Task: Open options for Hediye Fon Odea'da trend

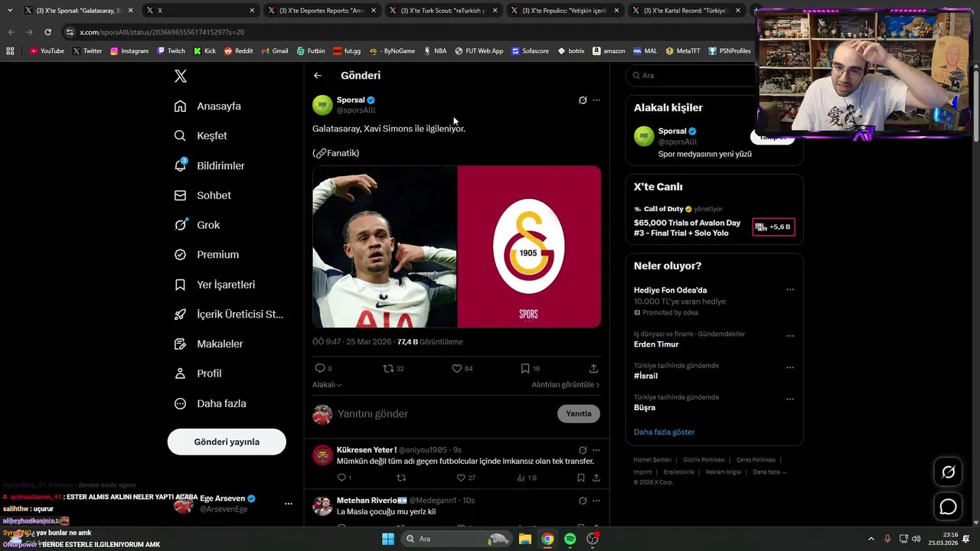Action: 790,290
